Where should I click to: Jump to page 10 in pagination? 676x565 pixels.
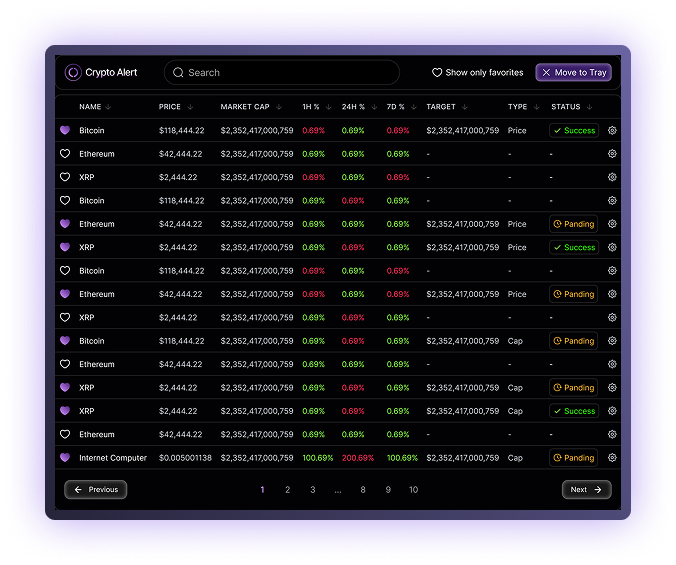(x=413, y=490)
